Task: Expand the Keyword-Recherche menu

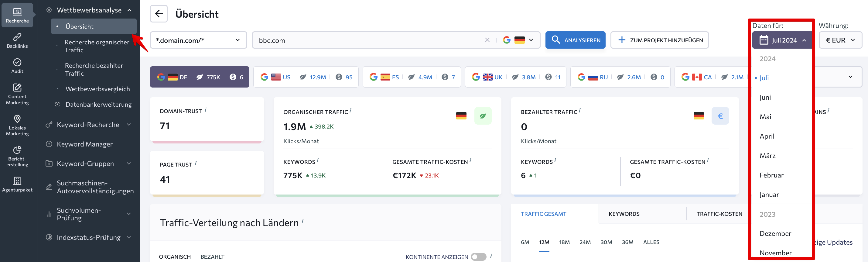Action: [129, 125]
